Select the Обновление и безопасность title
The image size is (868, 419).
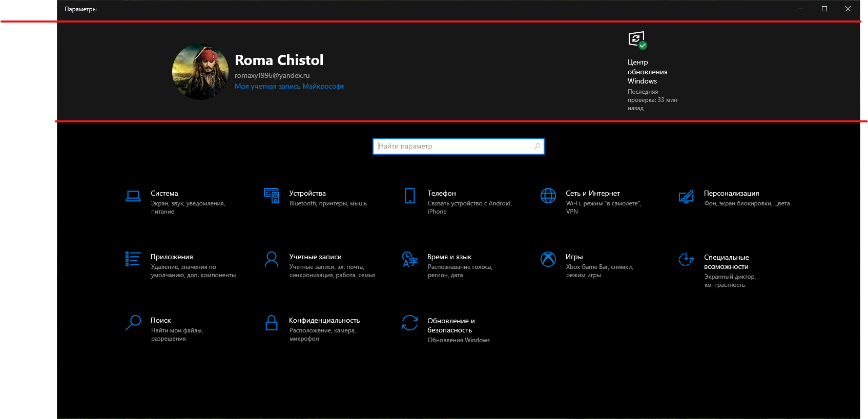pos(451,325)
